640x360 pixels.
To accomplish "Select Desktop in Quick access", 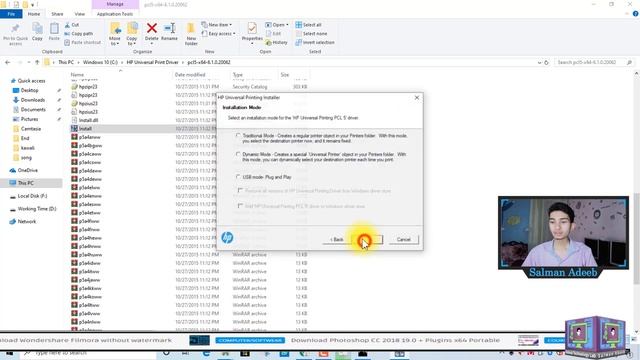I will click(29, 91).
